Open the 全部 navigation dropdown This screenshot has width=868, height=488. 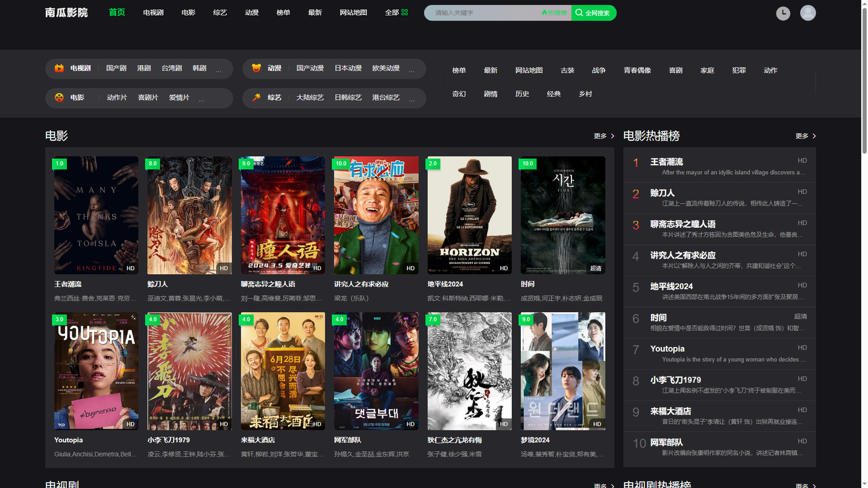click(x=396, y=12)
